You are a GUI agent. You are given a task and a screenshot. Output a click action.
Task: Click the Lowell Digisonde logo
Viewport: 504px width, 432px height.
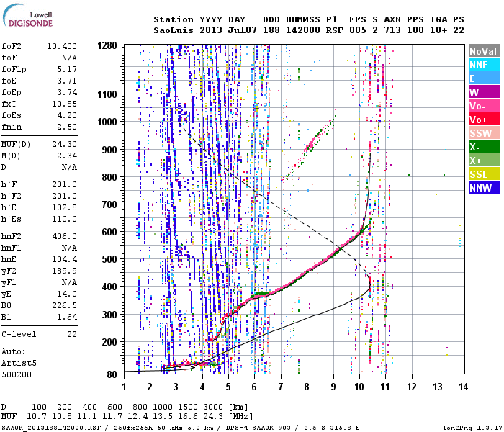[28, 15]
